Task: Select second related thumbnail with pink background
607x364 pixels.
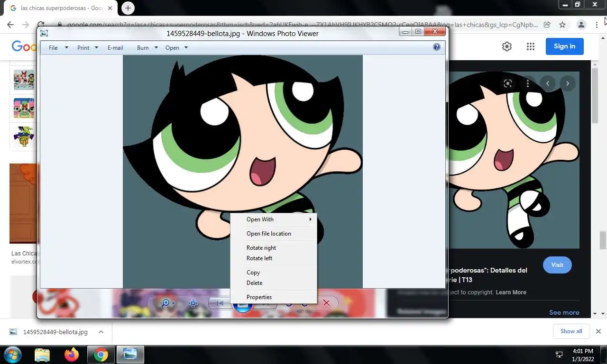Action: (x=24, y=108)
